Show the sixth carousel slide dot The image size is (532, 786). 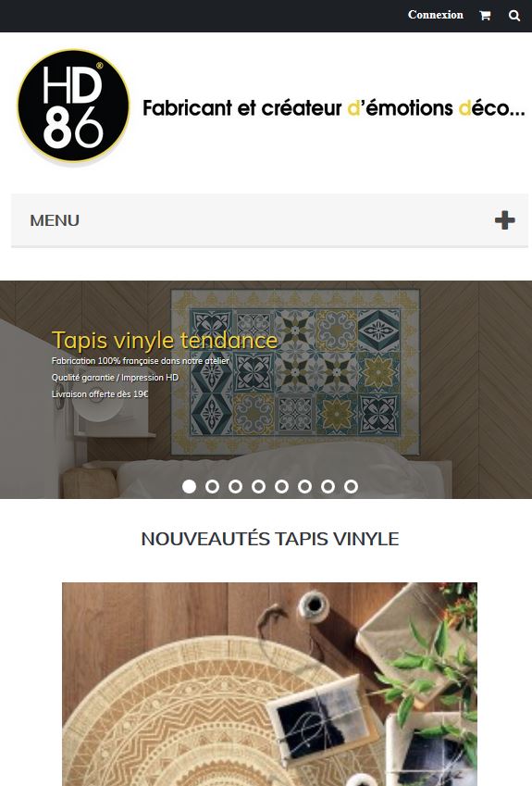(x=304, y=486)
